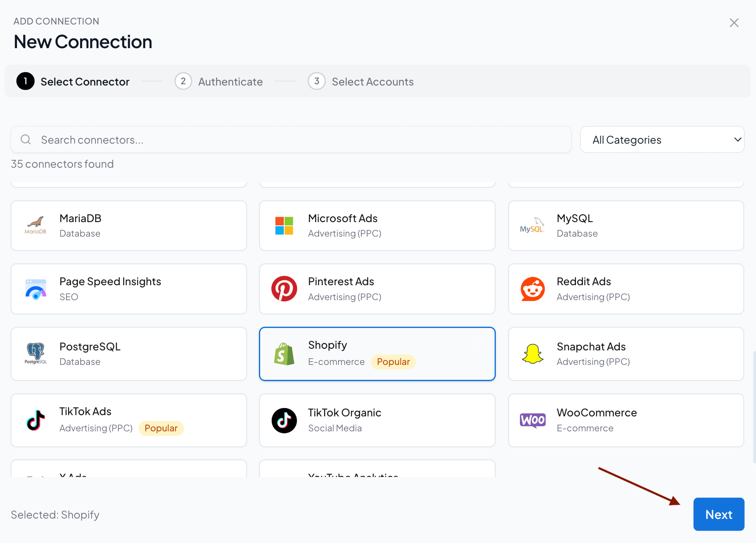The width and height of the screenshot is (756, 543).
Task: Open the All Categories dropdown
Action: coord(662,139)
